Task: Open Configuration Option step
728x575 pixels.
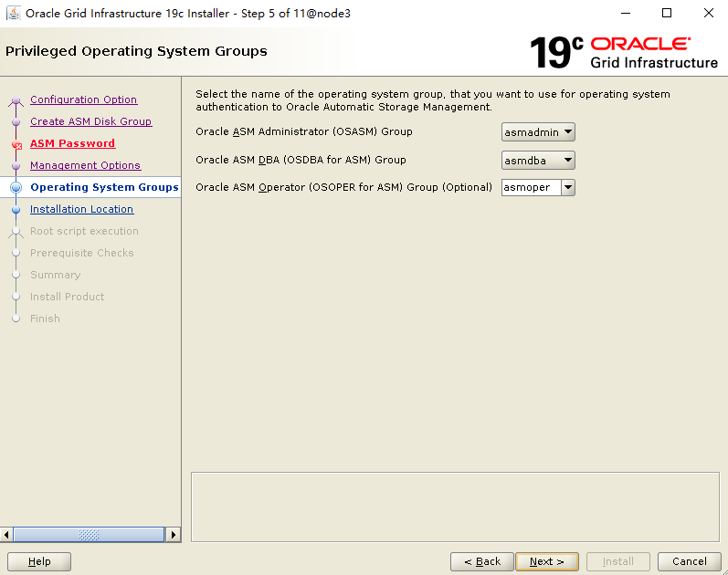Action: pos(83,99)
